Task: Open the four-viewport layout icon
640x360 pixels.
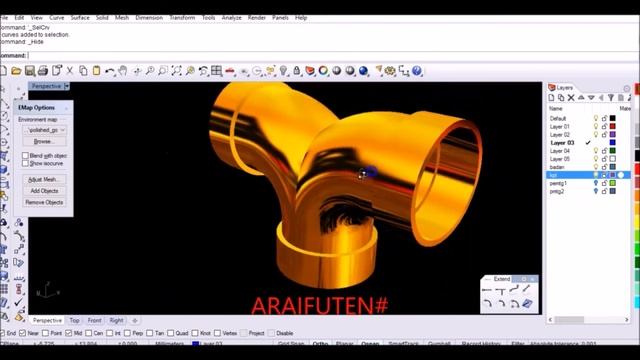Action: [217, 71]
